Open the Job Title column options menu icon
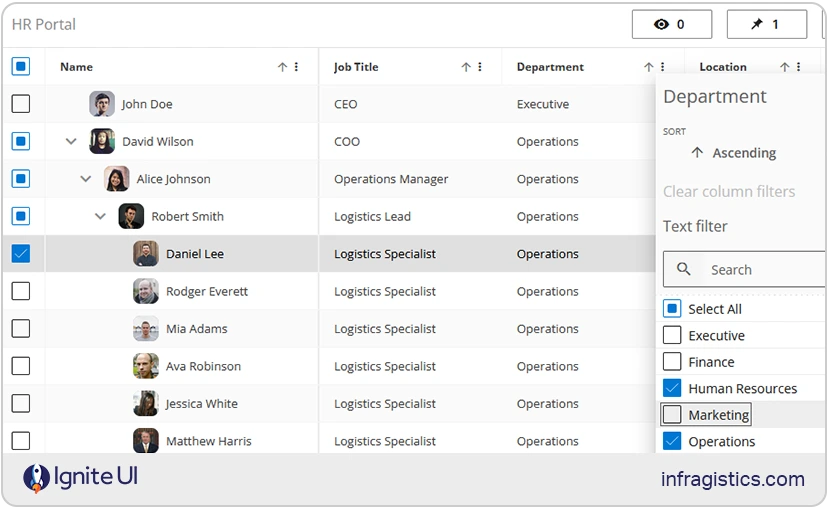This screenshot has height=509, width=828. (x=480, y=67)
